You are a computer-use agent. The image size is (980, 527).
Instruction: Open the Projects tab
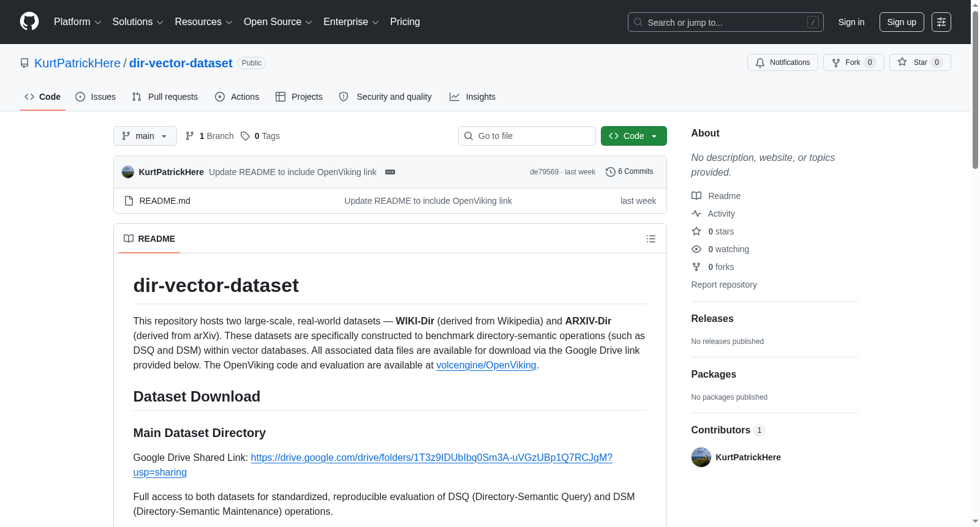pyautogui.click(x=299, y=97)
